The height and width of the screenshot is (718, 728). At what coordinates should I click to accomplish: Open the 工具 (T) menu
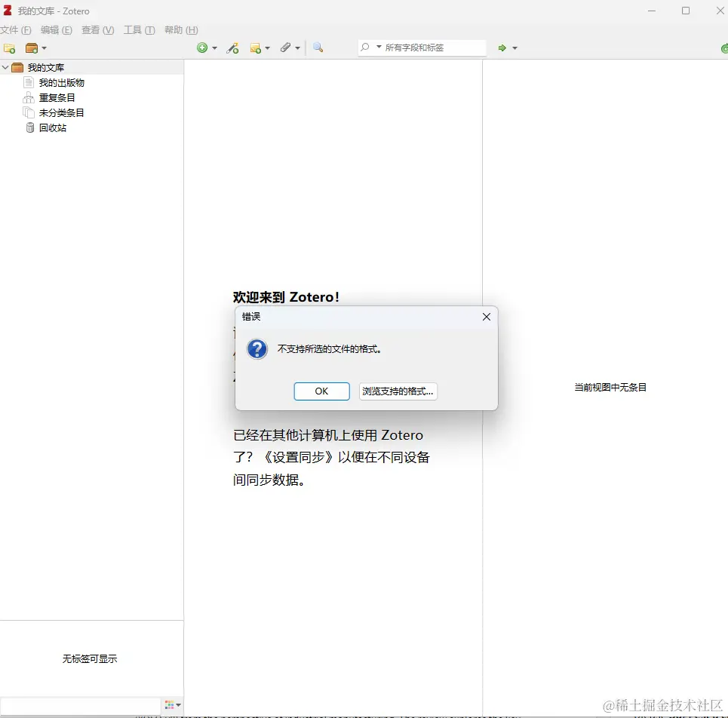click(x=139, y=30)
